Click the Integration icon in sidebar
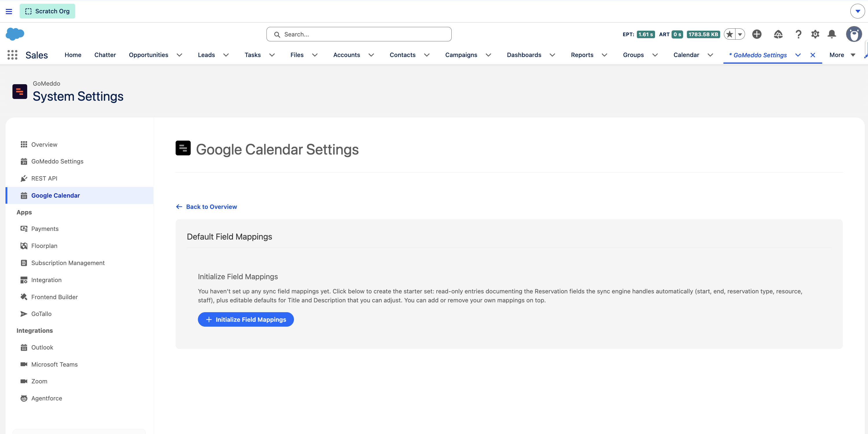The height and width of the screenshot is (434, 868). click(24, 280)
